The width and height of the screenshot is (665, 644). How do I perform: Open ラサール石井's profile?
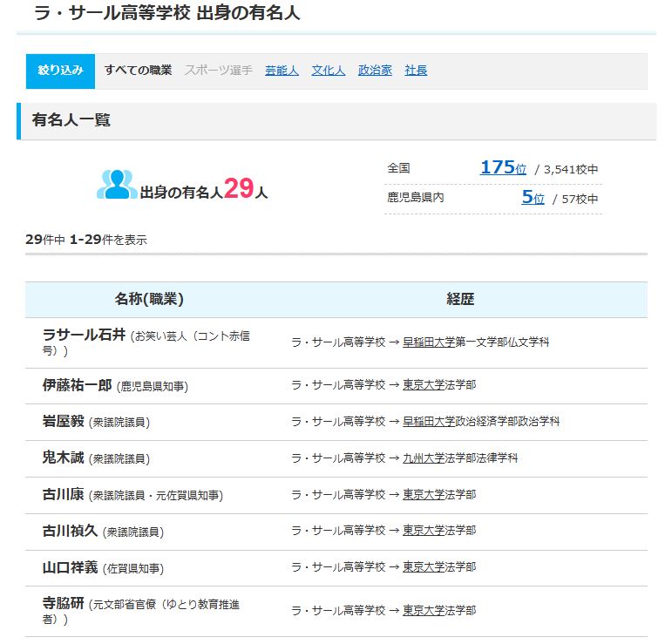click(x=84, y=335)
